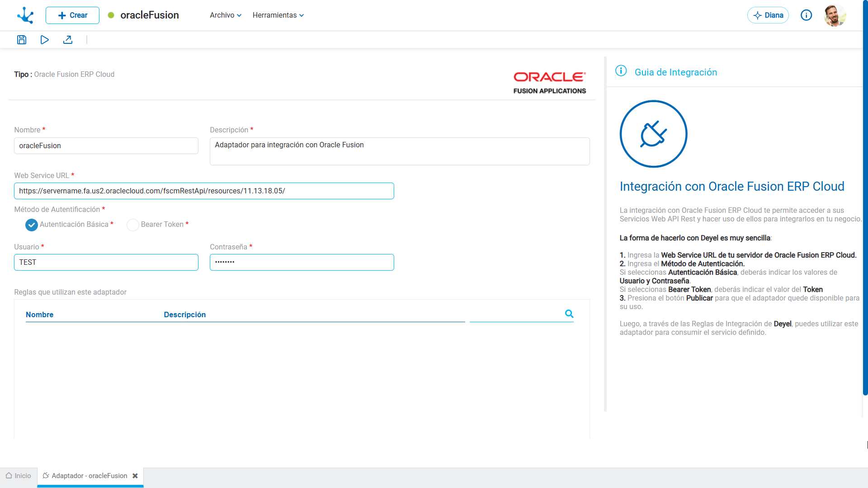Image resolution: width=868 pixels, height=488 pixels.
Task: Click the search magnifier in rules table
Action: point(569,314)
